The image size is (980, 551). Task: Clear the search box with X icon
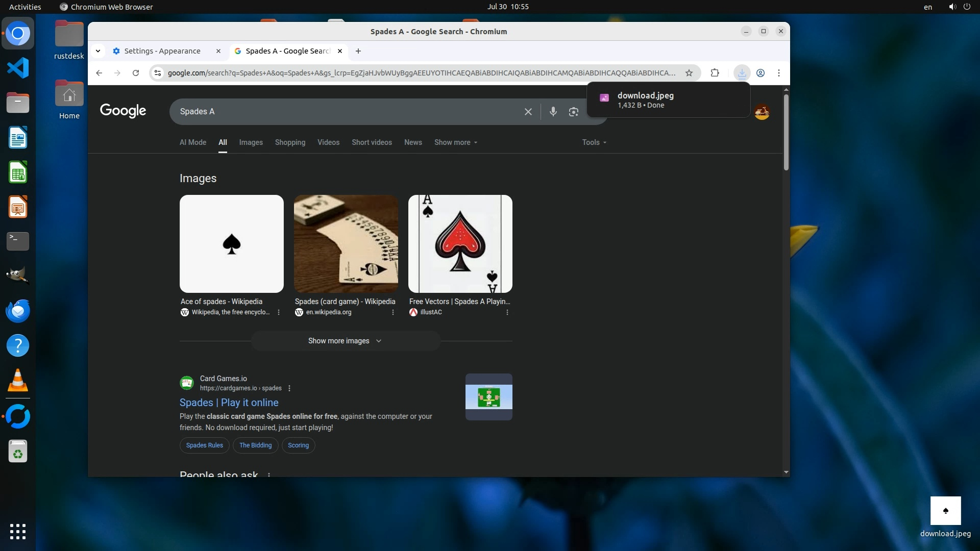(528, 112)
